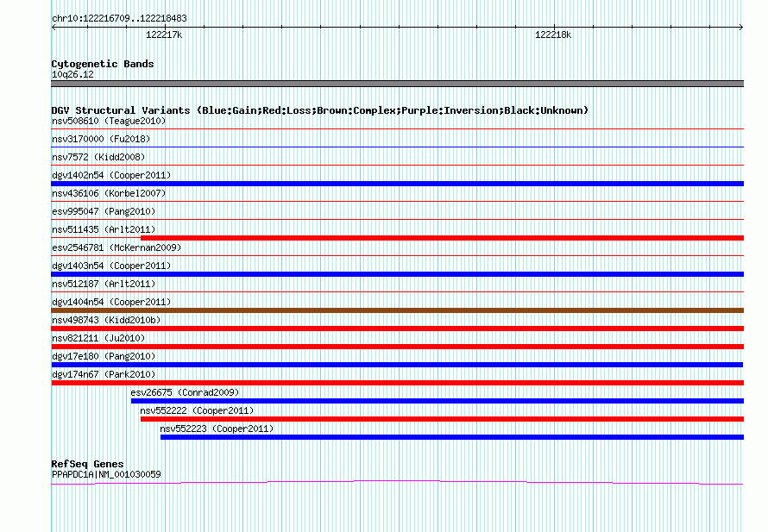Click the blue esv26675 gain bar
This screenshot has height=532, width=768.
coord(437,401)
